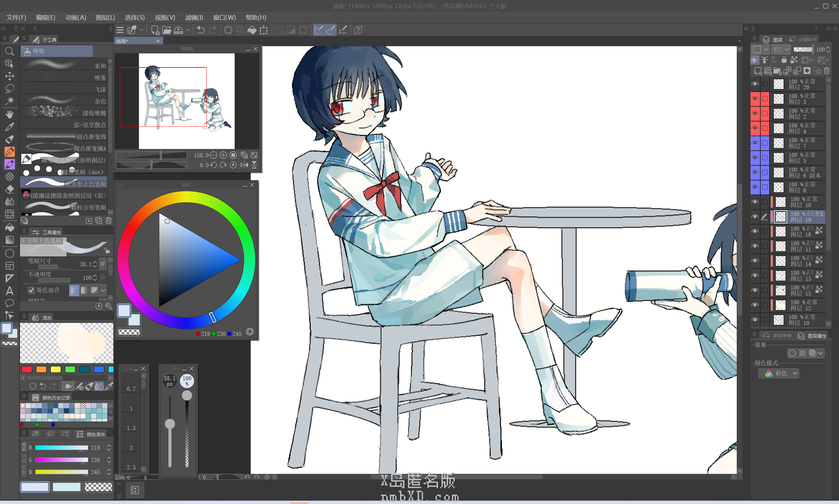
Task: Click the Undo icon in the command bar
Action: (201, 30)
